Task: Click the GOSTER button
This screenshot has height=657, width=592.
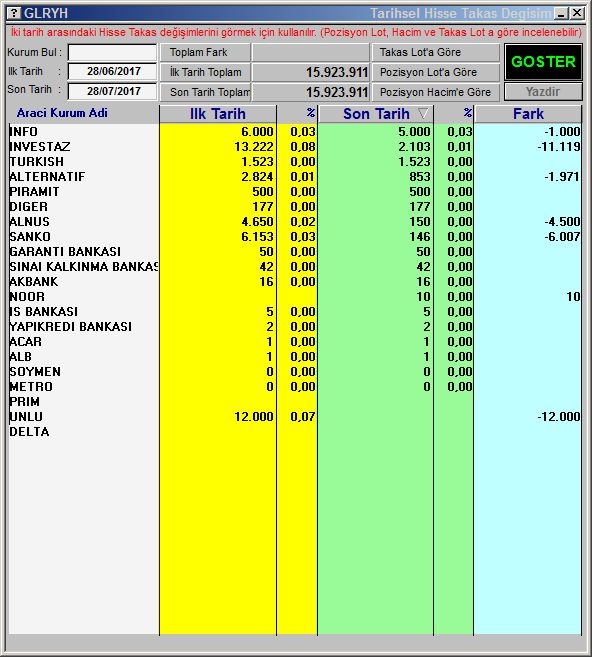Action: point(543,62)
